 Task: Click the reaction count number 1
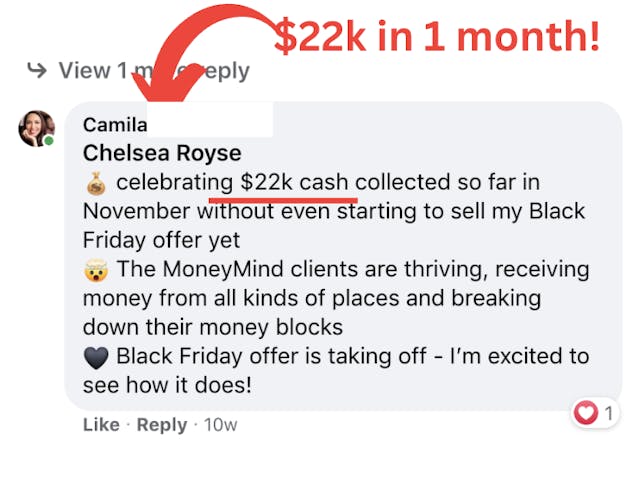(x=607, y=411)
